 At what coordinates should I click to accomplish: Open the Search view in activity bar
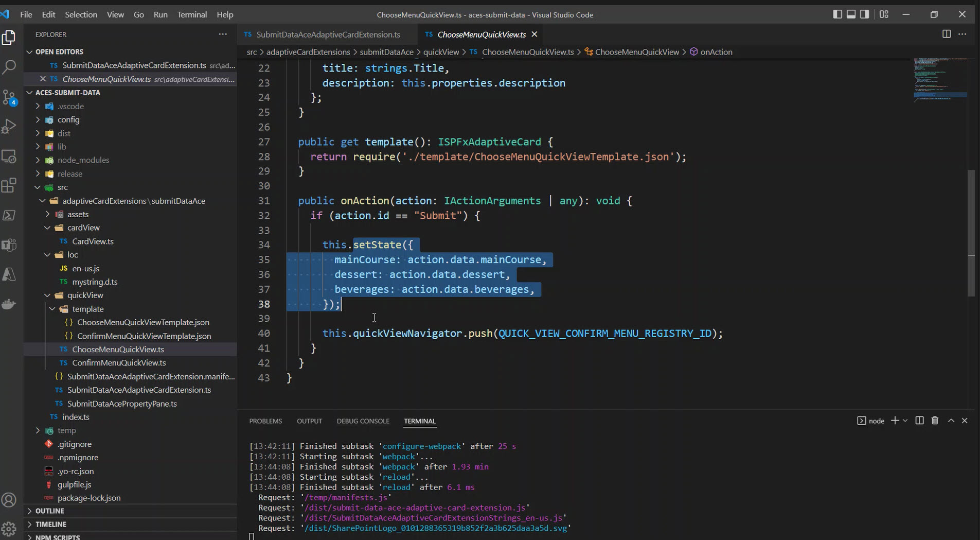tap(9, 67)
